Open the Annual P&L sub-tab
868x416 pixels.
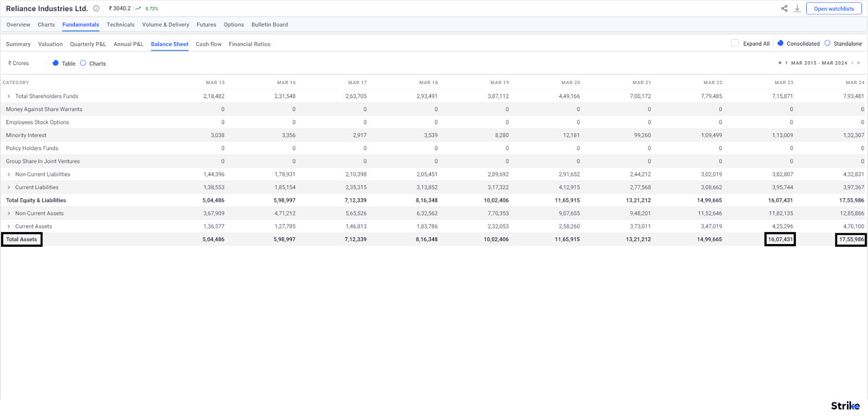click(x=129, y=44)
